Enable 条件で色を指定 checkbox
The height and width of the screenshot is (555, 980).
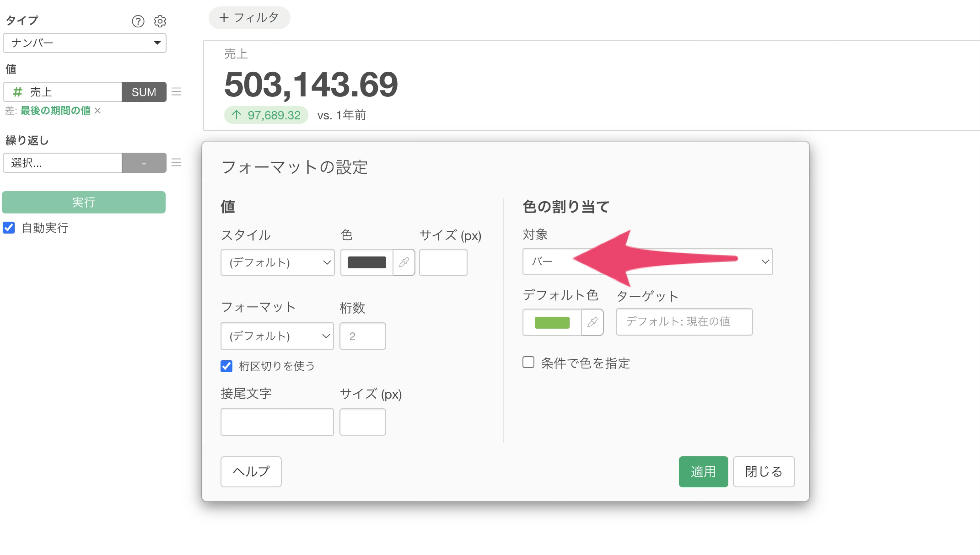(x=528, y=362)
